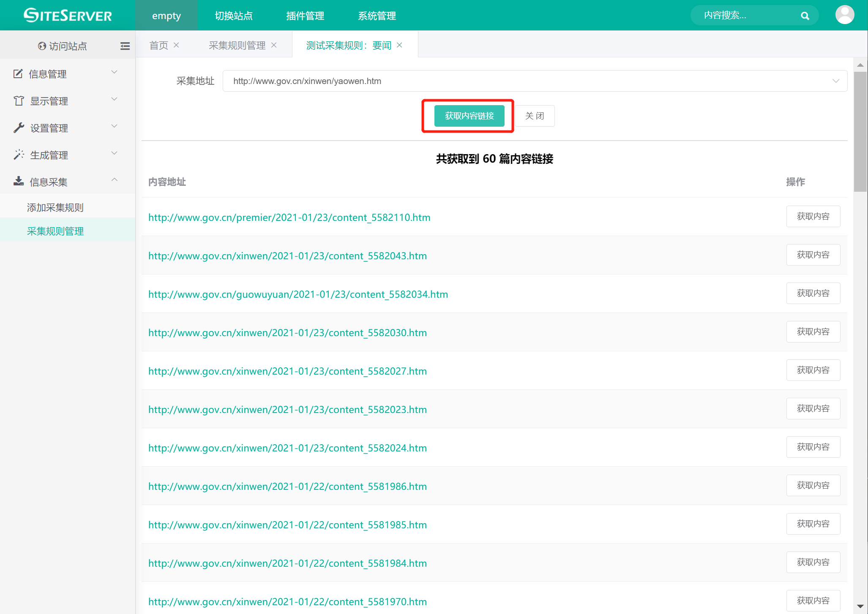Close the 采集规则管理 tab

[274, 45]
